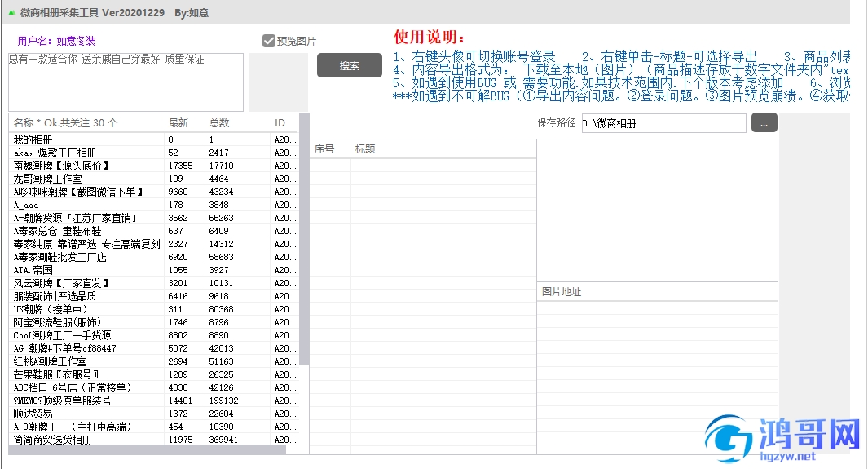Click the 使用说明 heading
868x469 pixels.
tap(429, 37)
